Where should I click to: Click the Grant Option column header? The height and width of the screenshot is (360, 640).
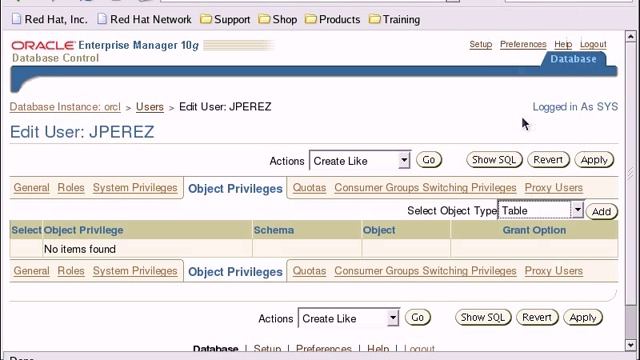(534, 230)
